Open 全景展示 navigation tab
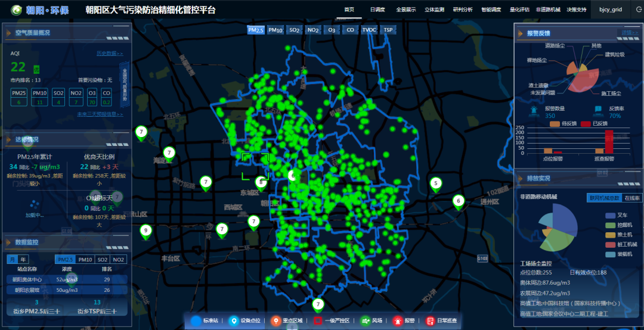 [406, 10]
